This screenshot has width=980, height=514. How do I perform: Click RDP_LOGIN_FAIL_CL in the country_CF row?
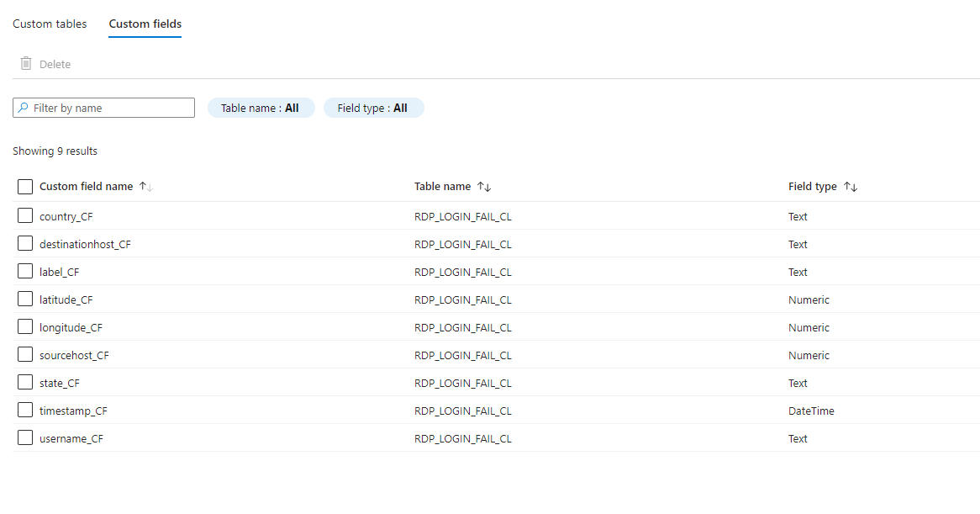pos(463,216)
